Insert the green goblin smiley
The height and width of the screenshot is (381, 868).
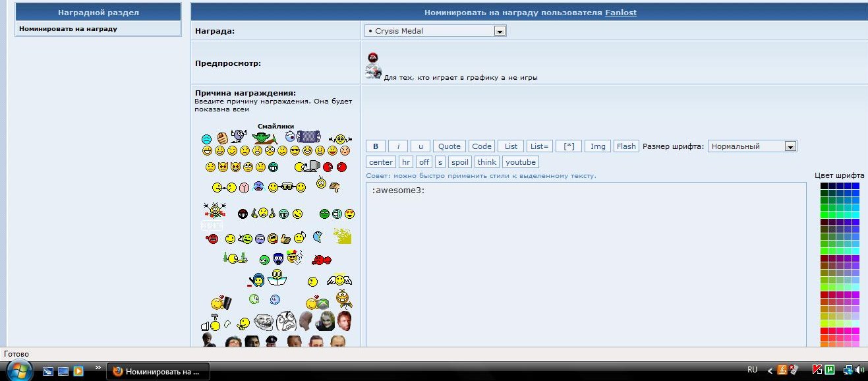point(264,137)
